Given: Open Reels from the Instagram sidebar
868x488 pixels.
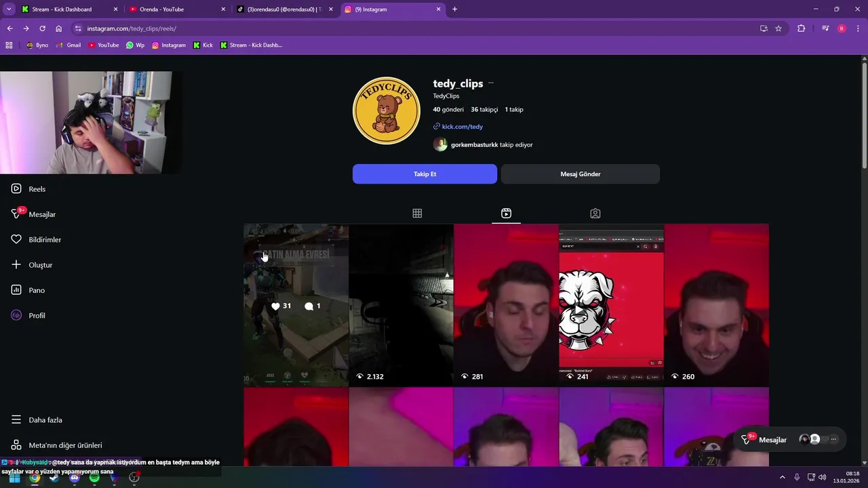Looking at the screenshot, I should click(x=28, y=189).
